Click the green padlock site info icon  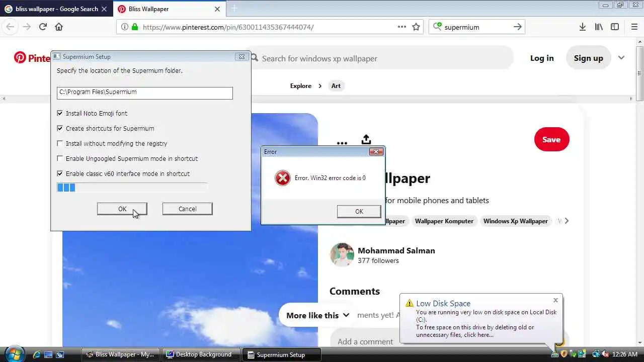pyautogui.click(x=134, y=27)
